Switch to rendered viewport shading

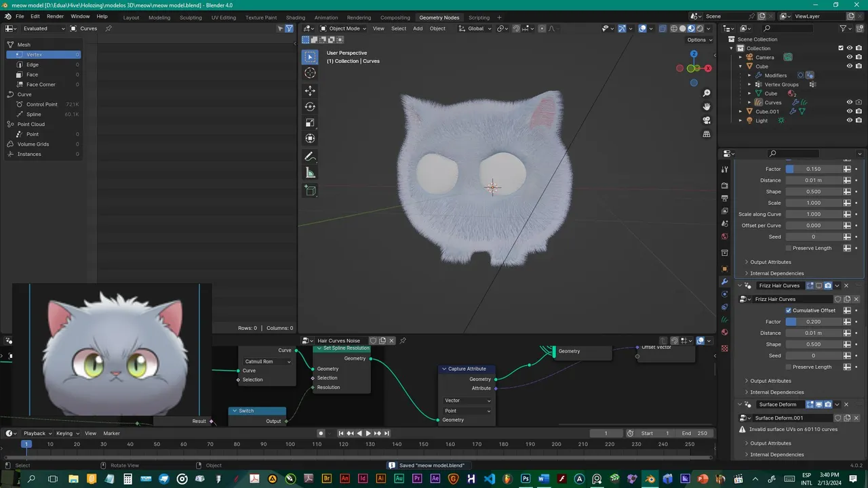(x=701, y=28)
